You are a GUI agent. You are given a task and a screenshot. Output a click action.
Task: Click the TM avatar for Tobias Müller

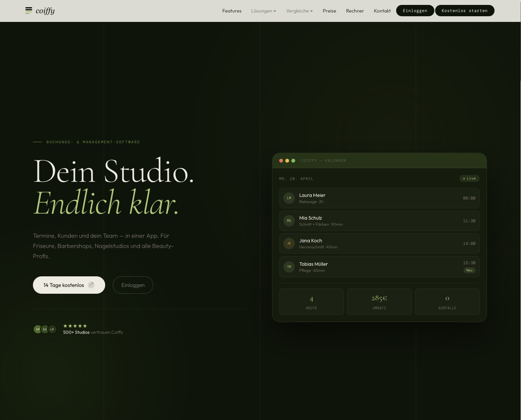pos(289,267)
